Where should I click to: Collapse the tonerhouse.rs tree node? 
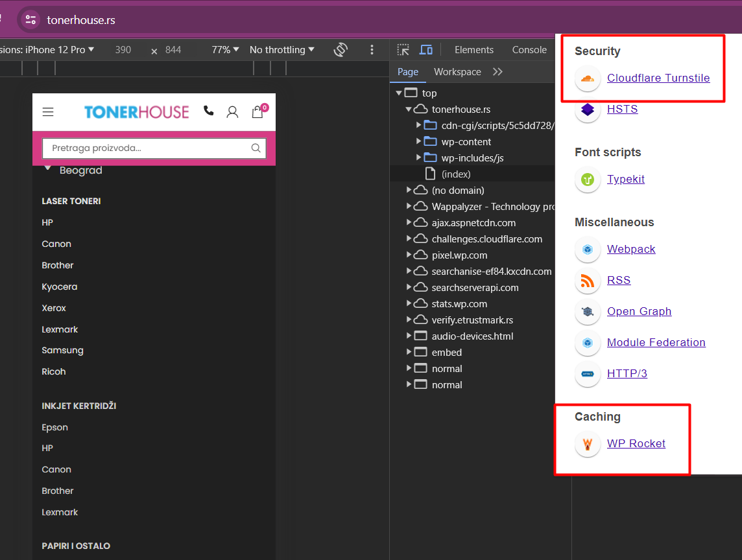tap(409, 110)
